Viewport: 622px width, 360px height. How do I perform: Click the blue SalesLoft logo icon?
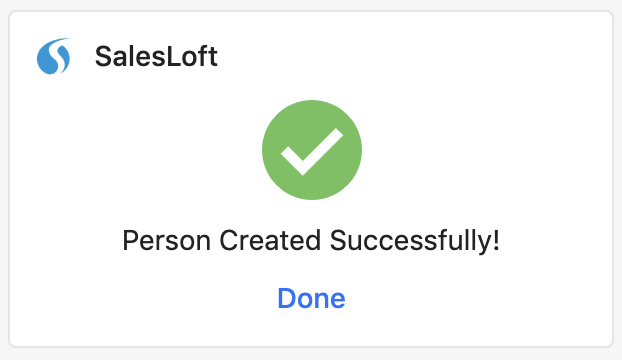54,56
